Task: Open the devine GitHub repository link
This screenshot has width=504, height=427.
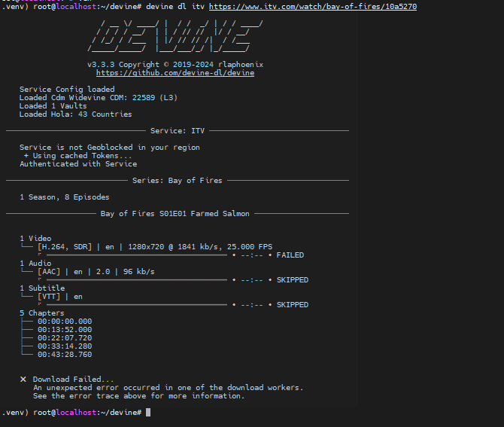Action: tap(175, 73)
